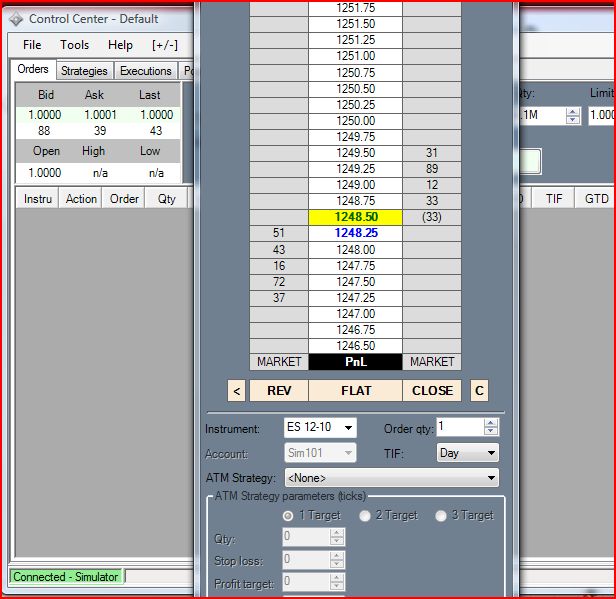This screenshot has height=599, width=616.
Task: Click the 1246.50 price row
Action: pyautogui.click(x=356, y=346)
